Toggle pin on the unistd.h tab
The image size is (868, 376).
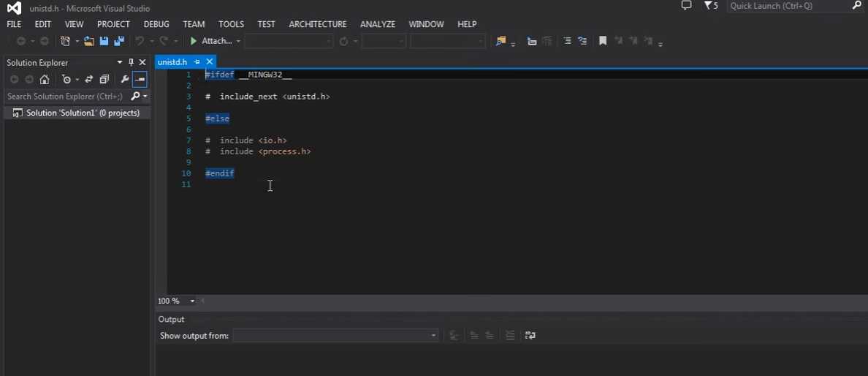197,62
